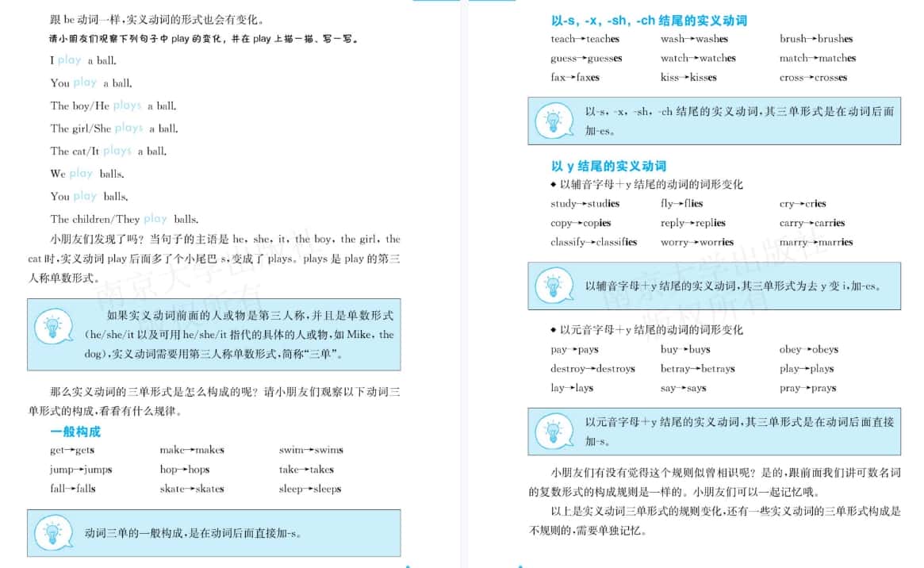924x568 pixels.
Task: Click the word pair reply→replies
Action: click(x=693, y=223)
